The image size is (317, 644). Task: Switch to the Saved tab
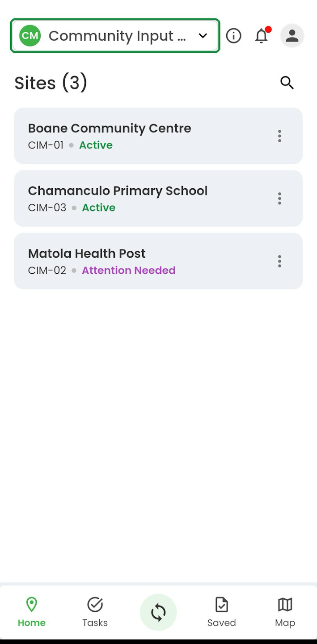222,612
